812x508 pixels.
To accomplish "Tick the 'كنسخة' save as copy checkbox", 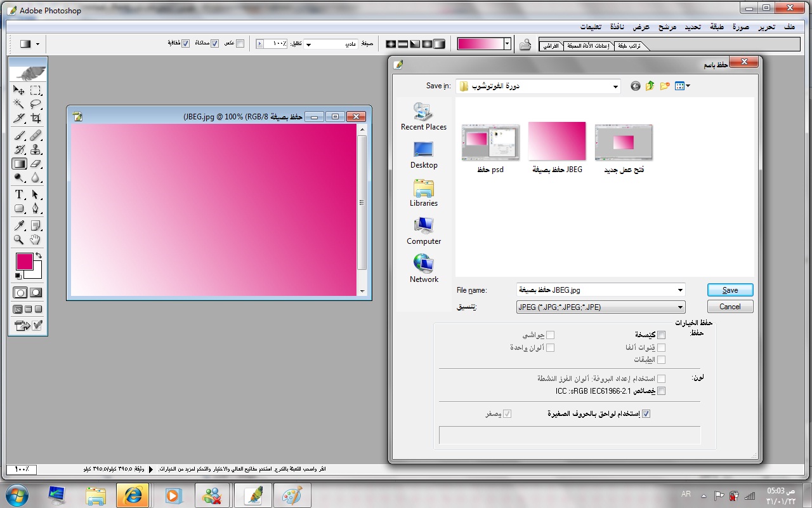I will pyautogui.click(x=662, y=335).
